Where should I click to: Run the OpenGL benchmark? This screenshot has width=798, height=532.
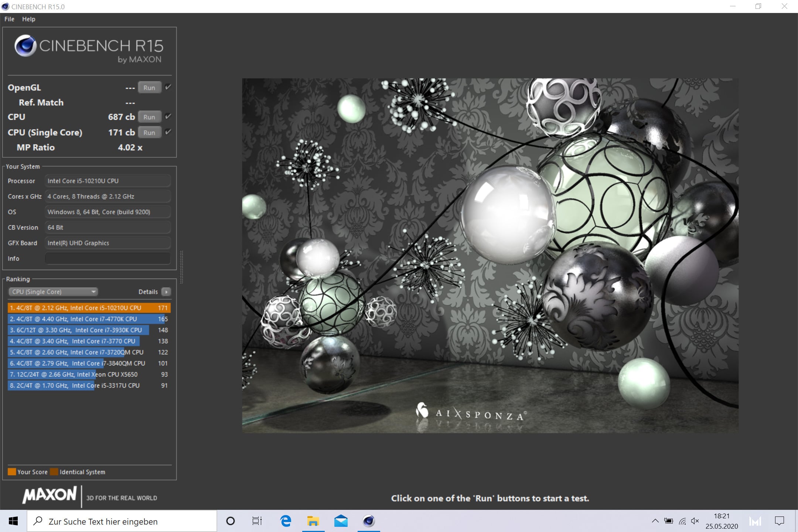tap(149, 88)
